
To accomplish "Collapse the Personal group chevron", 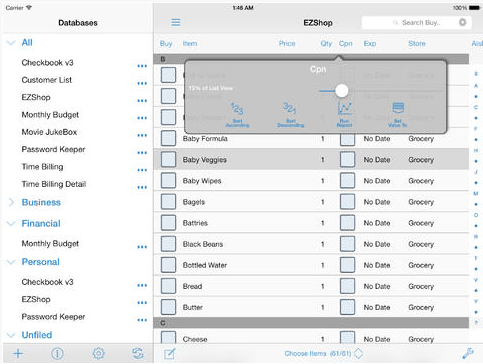I will coord(11,262).
